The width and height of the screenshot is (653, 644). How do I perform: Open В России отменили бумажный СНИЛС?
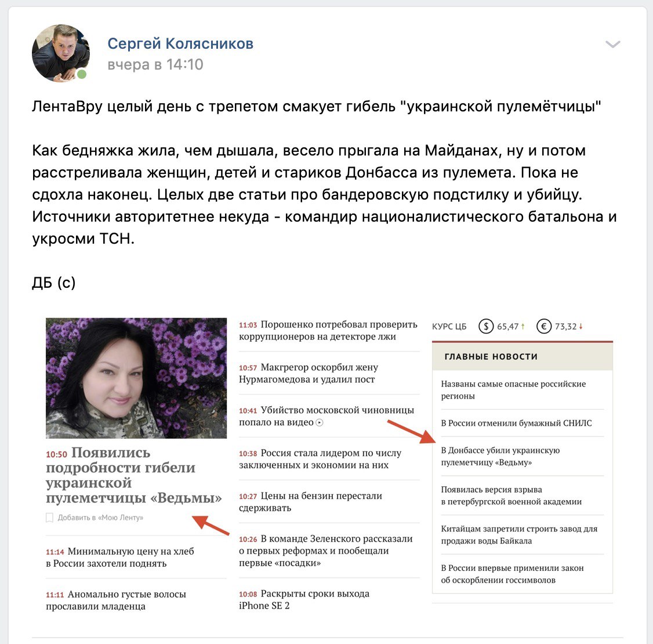pyautogui.click(x=516, y=423)
